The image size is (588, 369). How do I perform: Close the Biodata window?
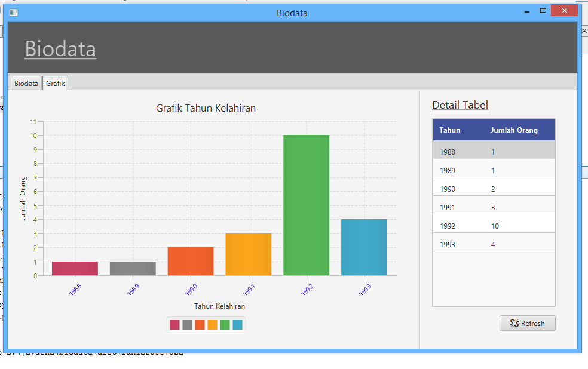click(x=564, y=11)
